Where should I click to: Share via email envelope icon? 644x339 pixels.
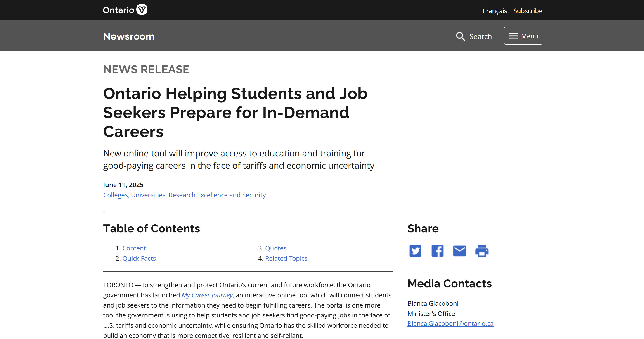[x=459, y=251]
